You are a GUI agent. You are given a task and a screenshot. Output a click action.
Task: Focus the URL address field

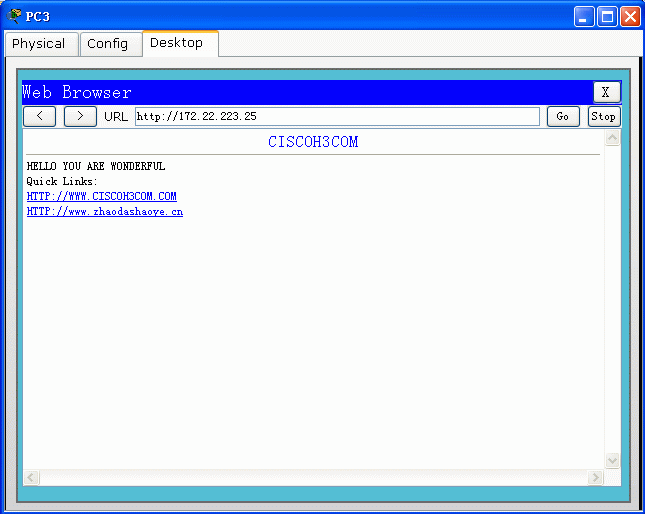337,116
